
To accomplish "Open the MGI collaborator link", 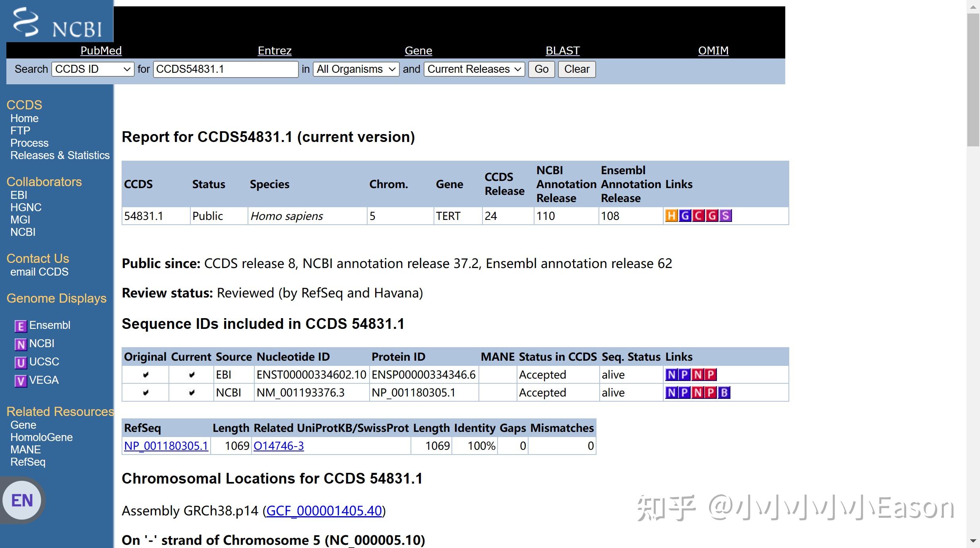I will 20,220.
